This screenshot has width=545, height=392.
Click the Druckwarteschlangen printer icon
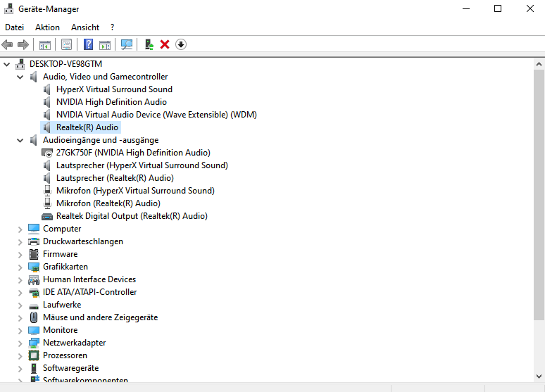34,241
